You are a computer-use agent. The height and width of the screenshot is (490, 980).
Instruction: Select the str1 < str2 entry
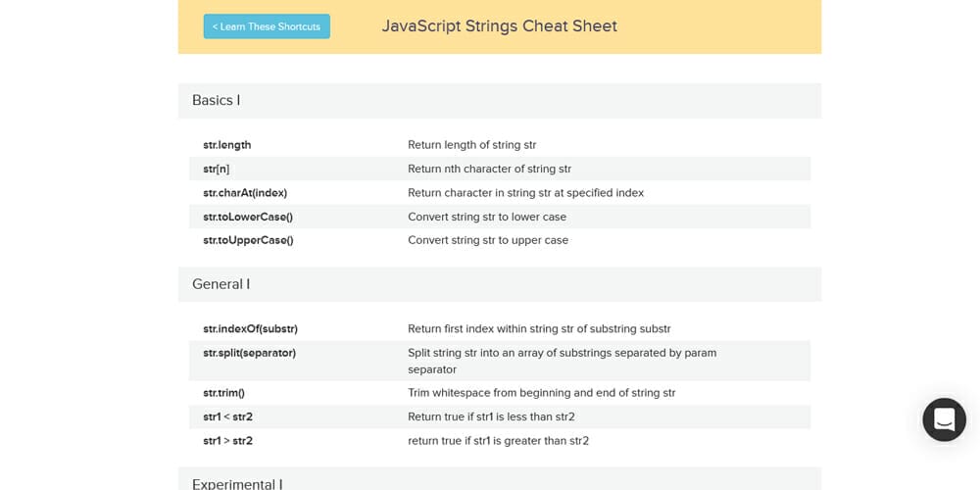click(227, 416)
